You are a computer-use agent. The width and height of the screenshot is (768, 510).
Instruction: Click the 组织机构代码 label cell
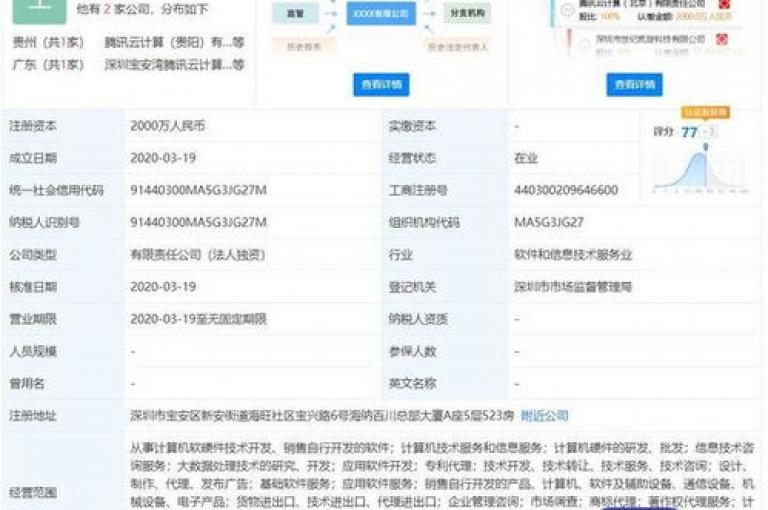(x=445, y=222)
